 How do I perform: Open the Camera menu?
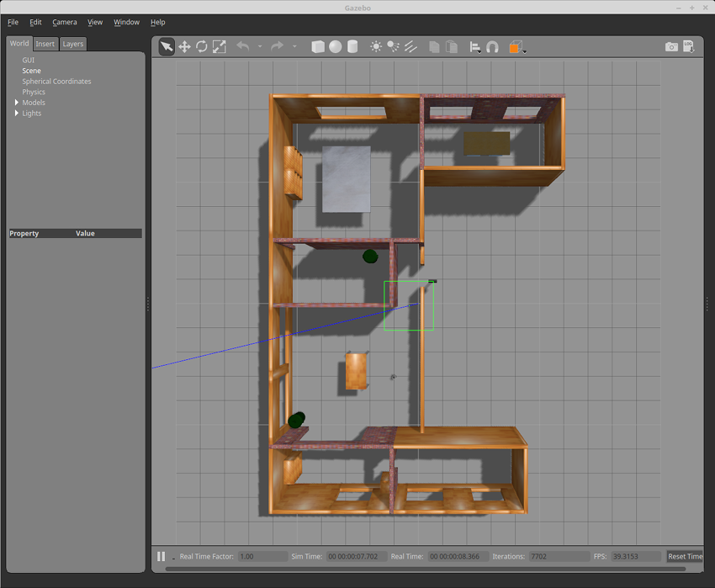pos(65,22)
